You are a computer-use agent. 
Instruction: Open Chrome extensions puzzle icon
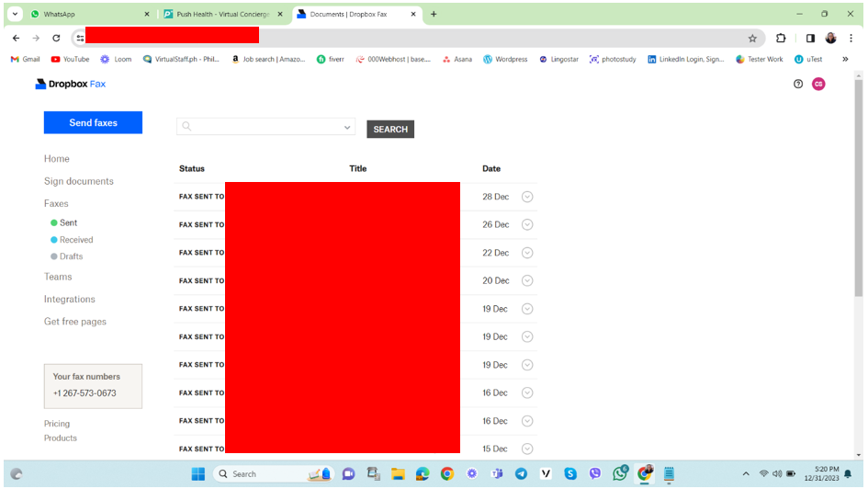pos(781,39)
